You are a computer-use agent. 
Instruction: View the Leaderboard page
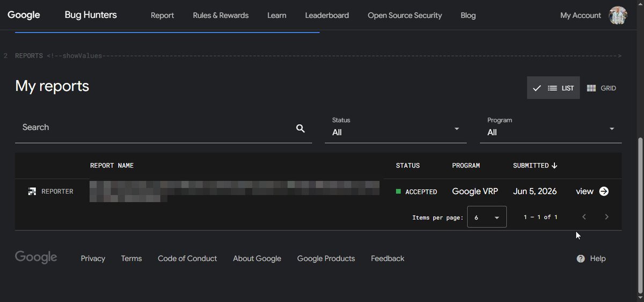(x=327, y=16)
